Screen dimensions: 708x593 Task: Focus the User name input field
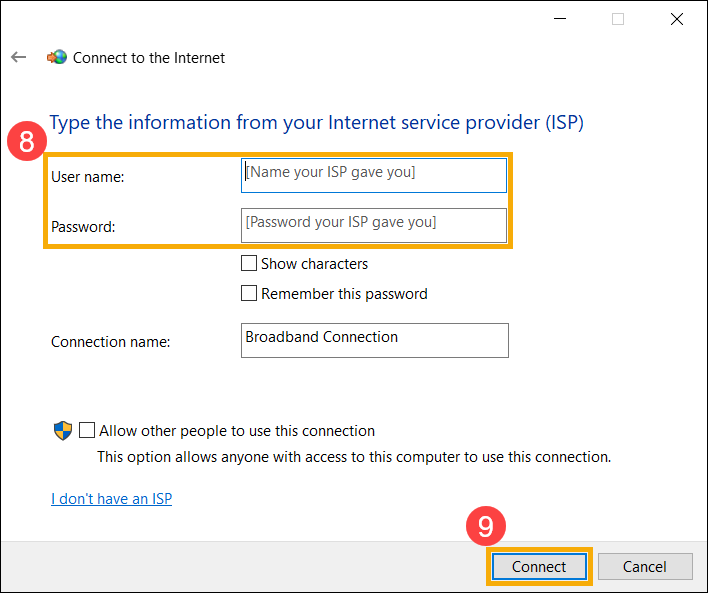click(x=374, y=175)
